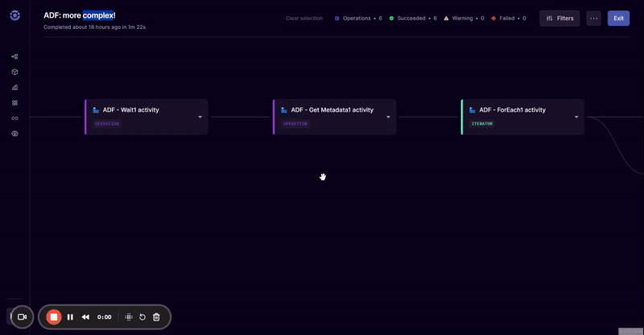Click the Wait1 activity Azure icon
This screenshot has height=335, width=644.
tap(96, 110)
